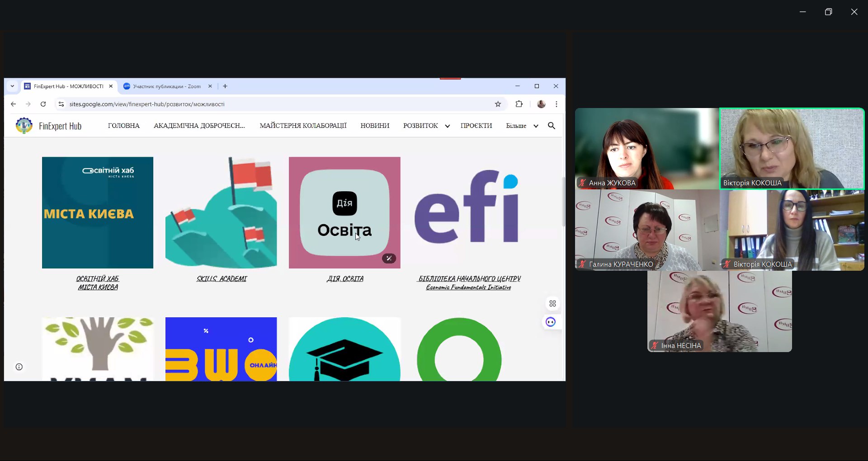Reload the FinExpert Hub page
Screen dimensions: 868x461
(x=43, y=104)
